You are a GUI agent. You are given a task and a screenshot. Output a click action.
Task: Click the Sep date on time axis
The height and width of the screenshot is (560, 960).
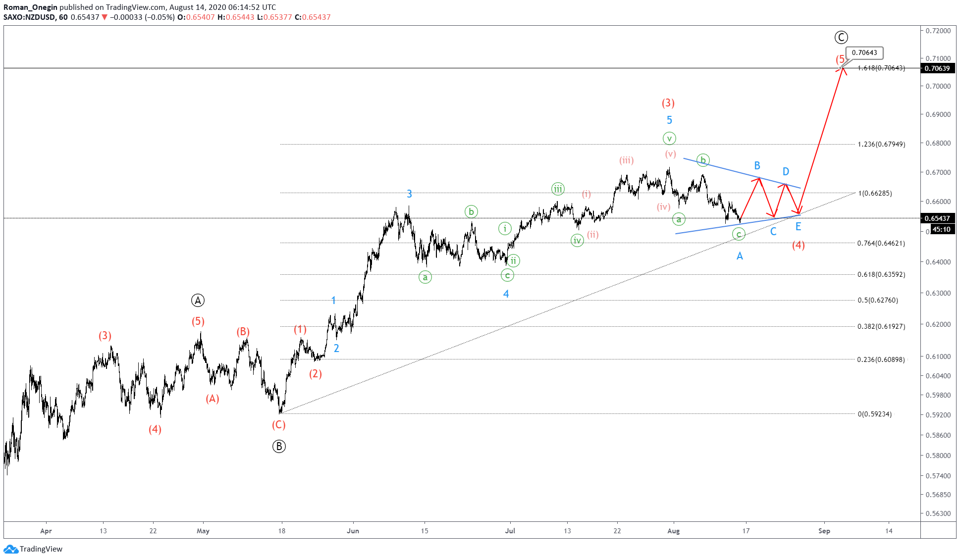pyautogui.click(x=824, y=531)
